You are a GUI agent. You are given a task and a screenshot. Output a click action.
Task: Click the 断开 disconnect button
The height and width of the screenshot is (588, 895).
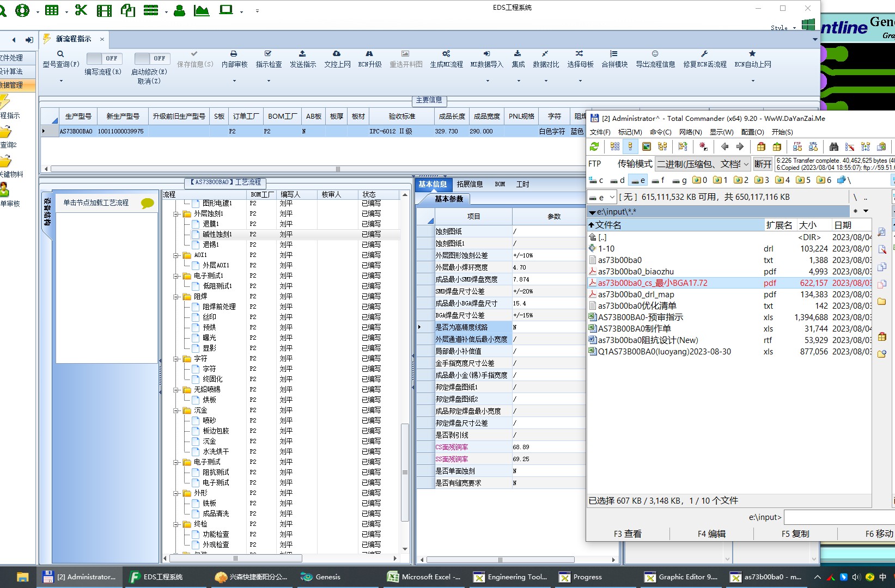pos(763,164)
